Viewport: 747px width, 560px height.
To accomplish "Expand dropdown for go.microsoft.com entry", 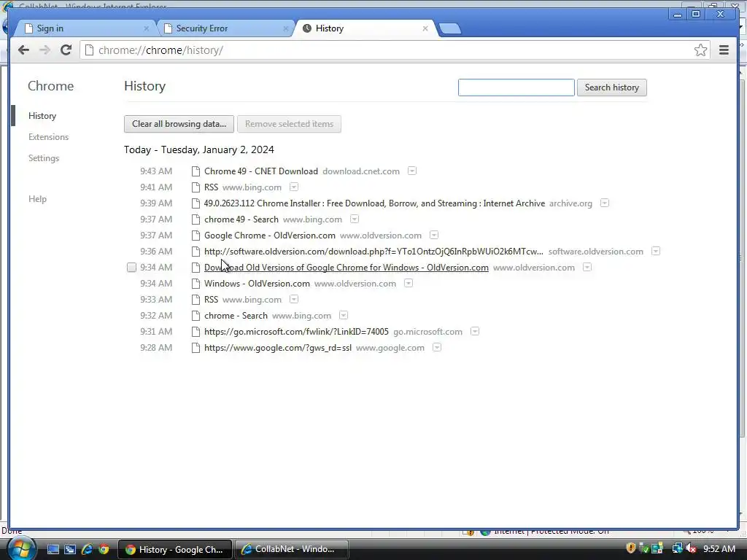I will [x=475, y=331].
